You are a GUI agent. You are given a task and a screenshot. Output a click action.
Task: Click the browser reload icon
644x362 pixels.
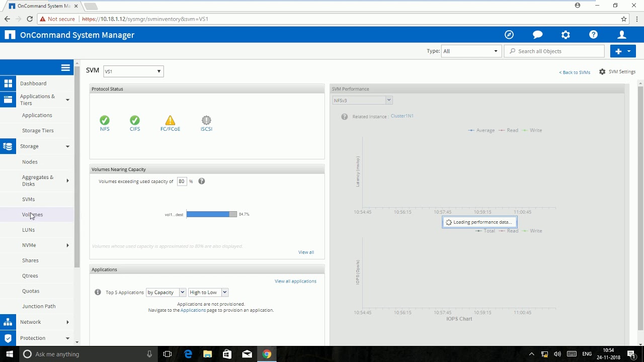(30, 19)
